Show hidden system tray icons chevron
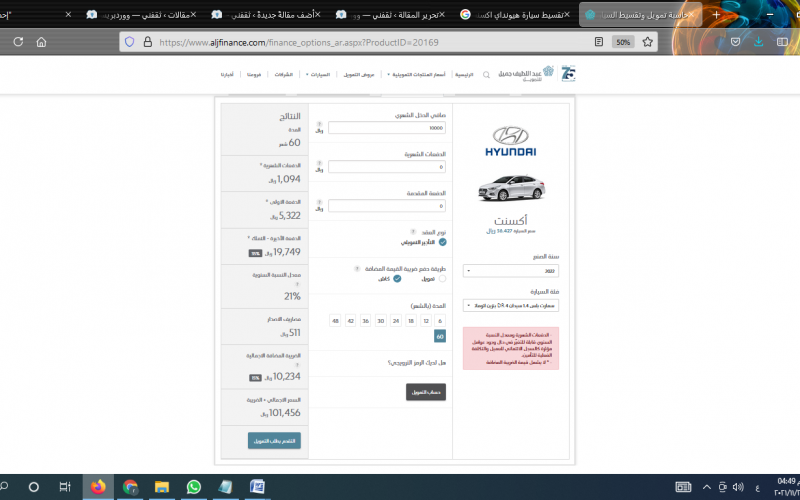The height and width of the screenshot is (500, 800). point(707,487)
